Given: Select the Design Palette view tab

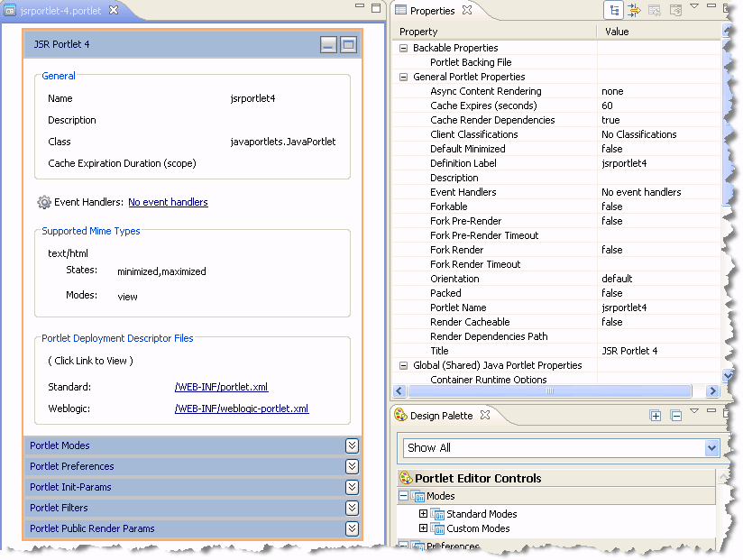Looking at the screenshot, I should (x=441, y=416).
